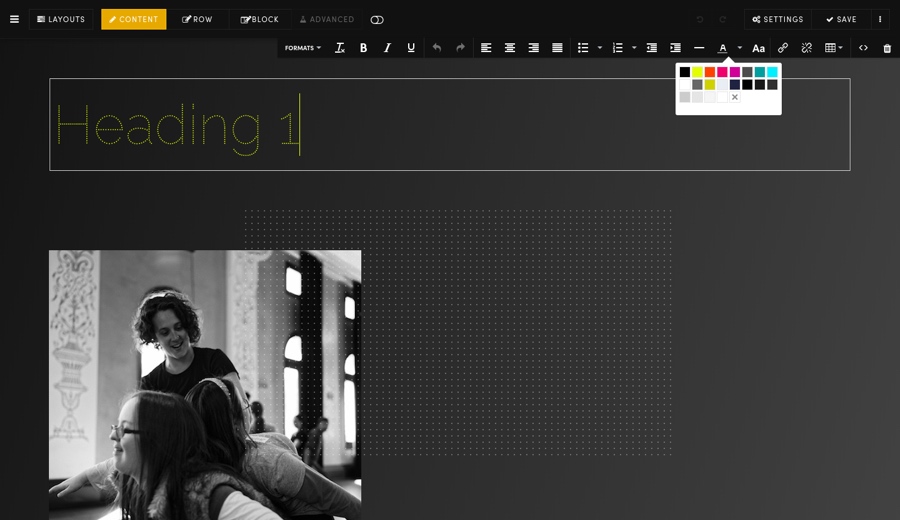Choose the hot pink color swatch

click(x=722, y=72)
